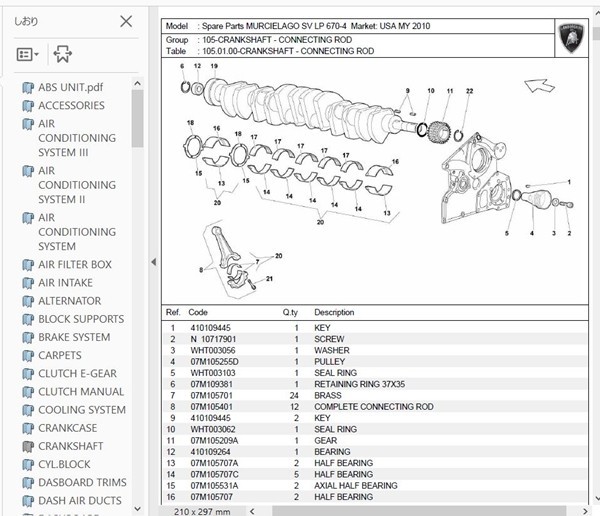600x516 pixels.
Task: Open CLUTCH MANUAL bookmark
Action: click(81, 392)
